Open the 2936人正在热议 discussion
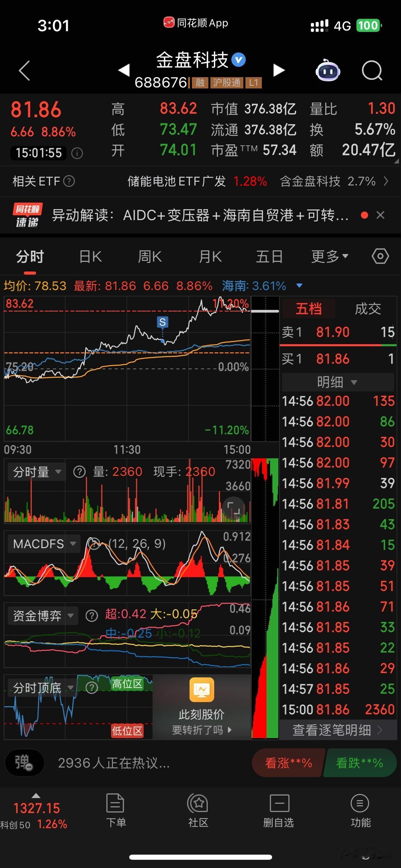The width and height of the screenshot is (401, 868). tap(114, 763)
